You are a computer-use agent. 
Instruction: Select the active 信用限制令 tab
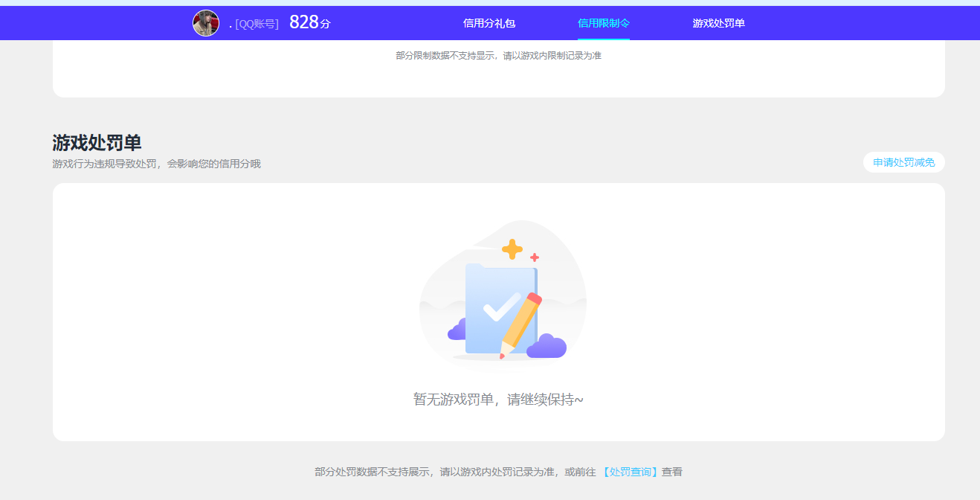602,25
